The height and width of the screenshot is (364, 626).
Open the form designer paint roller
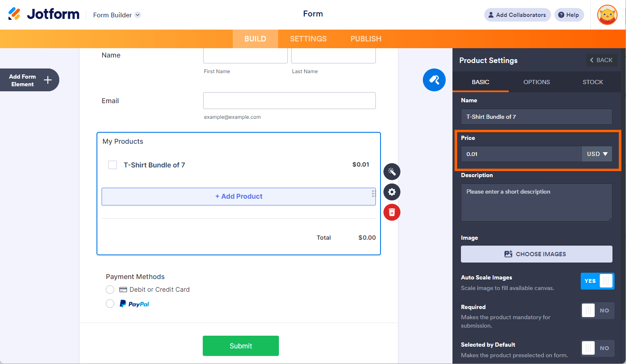point(434,80)
